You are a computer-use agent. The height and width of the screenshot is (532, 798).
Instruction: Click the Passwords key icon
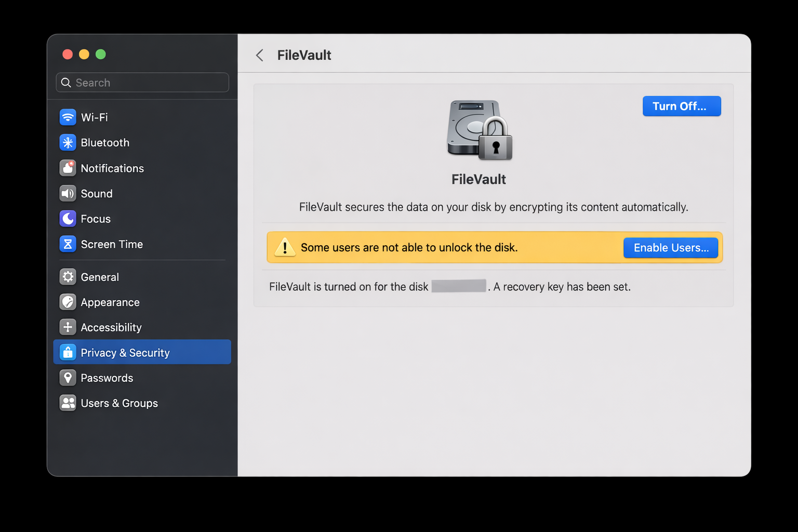point(68,378)
